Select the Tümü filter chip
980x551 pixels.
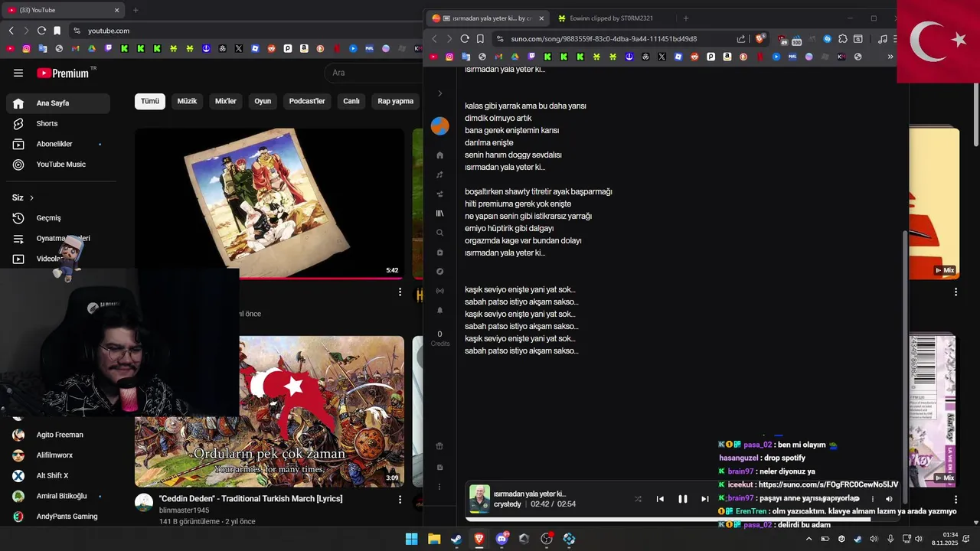[150, 101]
